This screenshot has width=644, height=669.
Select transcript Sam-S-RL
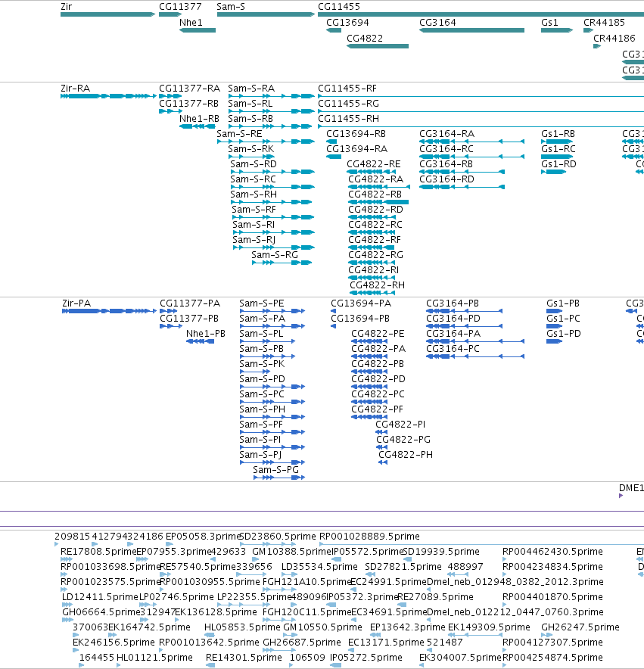pos(250,104)
